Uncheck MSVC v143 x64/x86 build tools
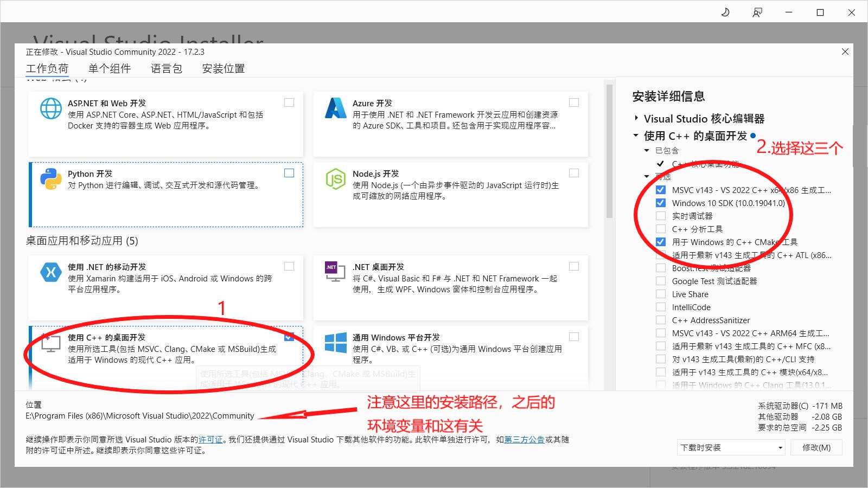This screenshot has height=488, width=868. pos(661,190)
